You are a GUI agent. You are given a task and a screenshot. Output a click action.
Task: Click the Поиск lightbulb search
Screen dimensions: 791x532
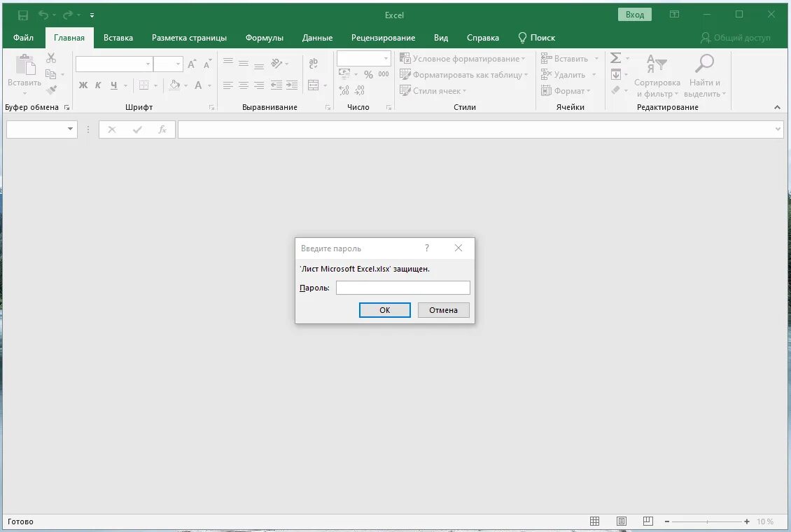(x=537, y=38)
